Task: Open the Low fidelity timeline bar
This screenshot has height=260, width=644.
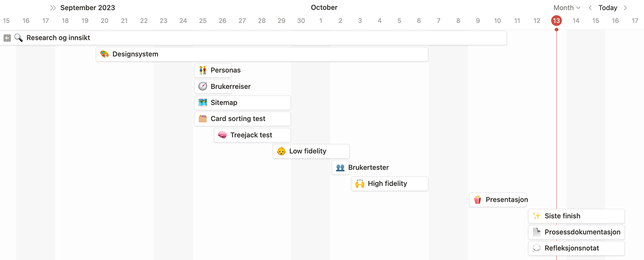Action: [311, 151]
